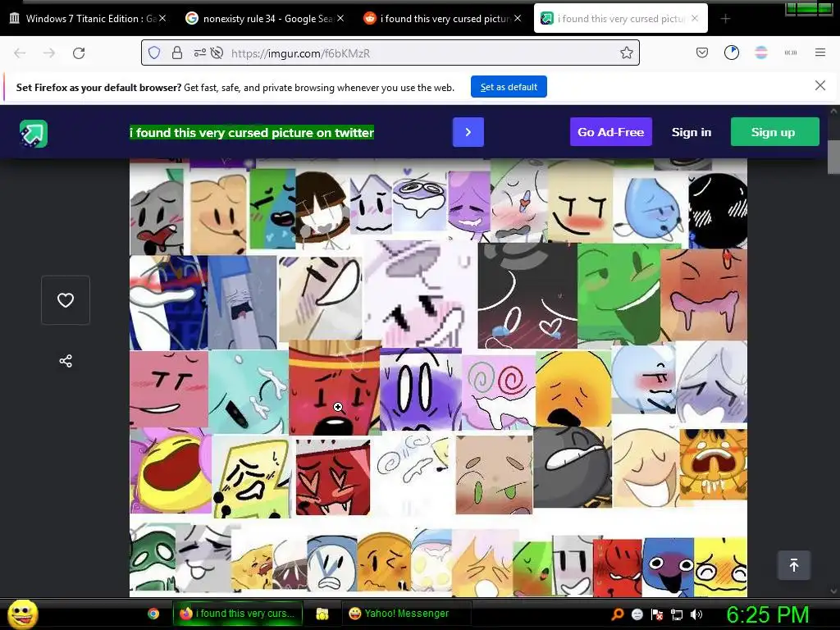The height and width of the screenshot is (630, 840).
Task: Close the Windows 7 Titanic Edition tab
Action: pos(163,18)
